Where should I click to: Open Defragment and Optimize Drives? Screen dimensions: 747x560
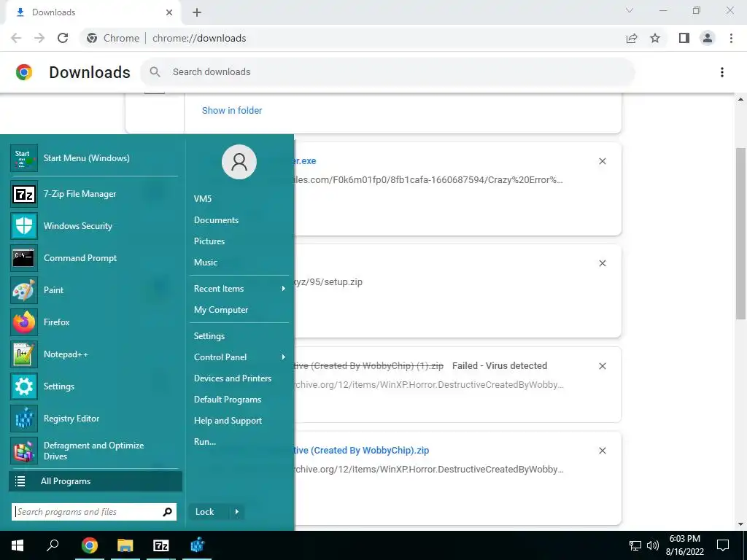pos(94,451)
